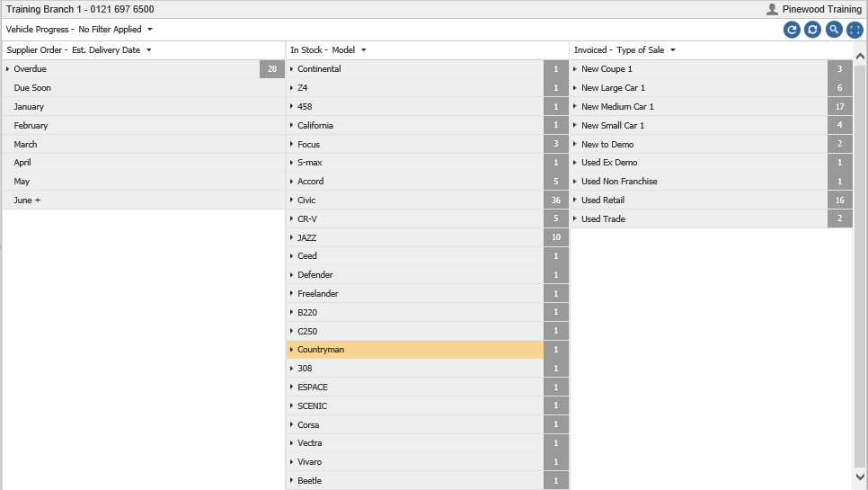The image size is (868, 490).
Task: Click the single-arrow reload icon
Action: (792, 30)
